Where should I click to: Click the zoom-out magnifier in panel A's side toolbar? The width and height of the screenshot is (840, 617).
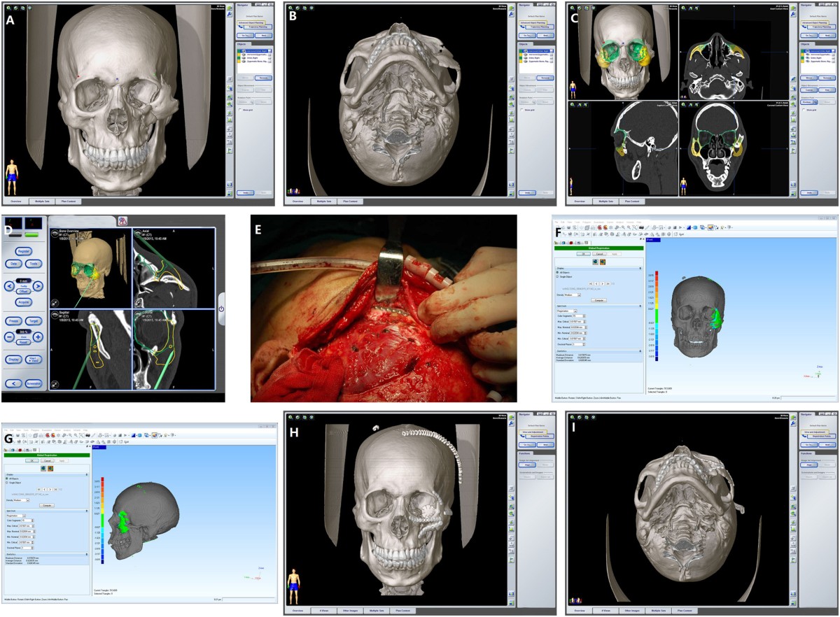(x=230, y=104)
